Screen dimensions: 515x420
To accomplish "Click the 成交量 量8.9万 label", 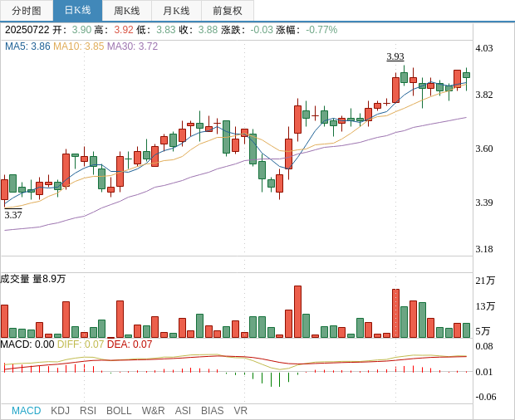I will point(33,279).
